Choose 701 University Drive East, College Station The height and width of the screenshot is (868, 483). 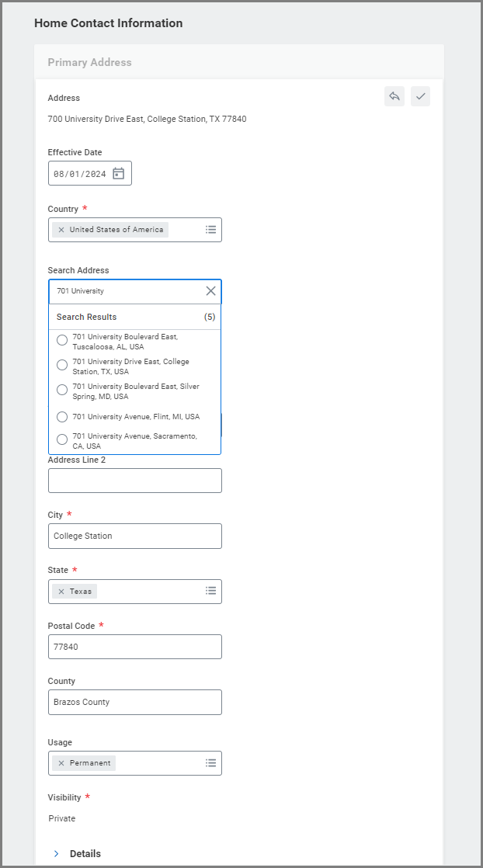[62, 366]
